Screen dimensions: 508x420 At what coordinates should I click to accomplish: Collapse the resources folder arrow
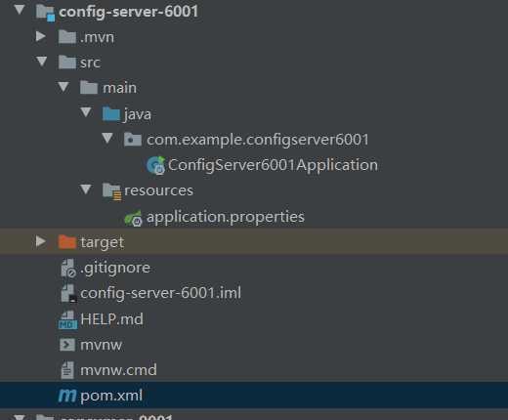[86, 189]
